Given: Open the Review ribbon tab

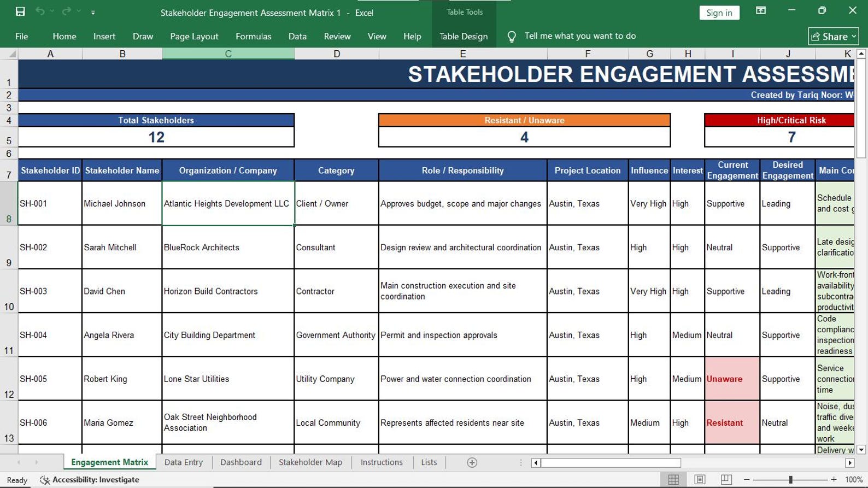Looking at the screenshot, I should point(337,37).
